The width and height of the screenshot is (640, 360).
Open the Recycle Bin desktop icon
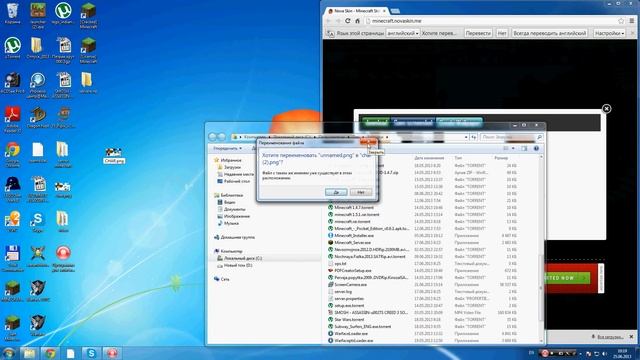coord(13,13)
